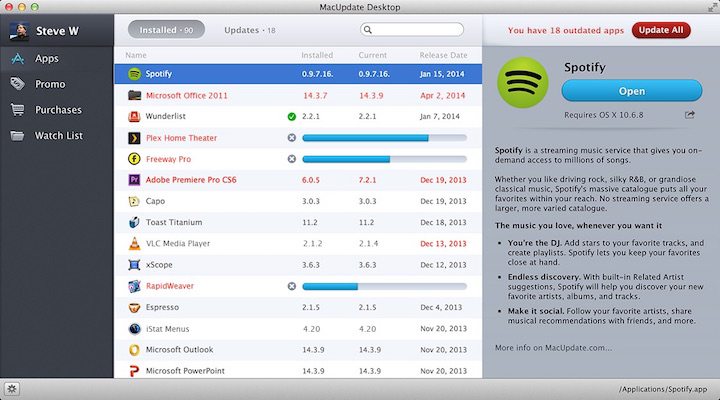Switch to the Installed tab

(166, 30)
